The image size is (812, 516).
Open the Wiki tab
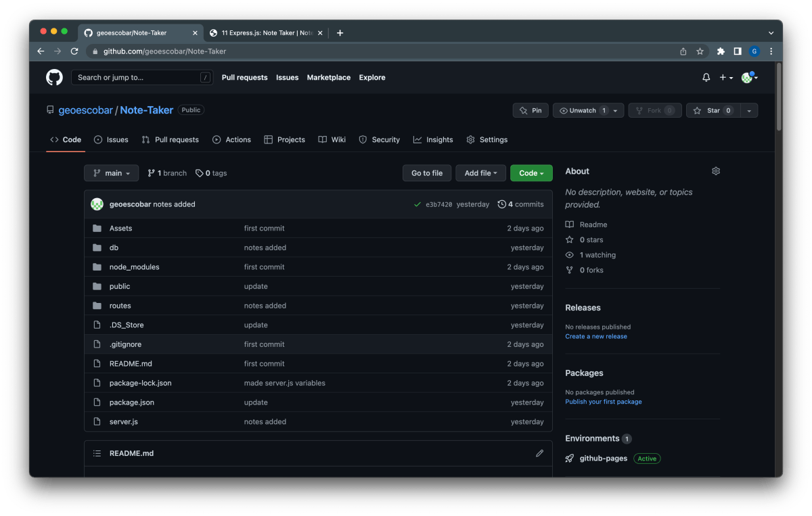332,139
